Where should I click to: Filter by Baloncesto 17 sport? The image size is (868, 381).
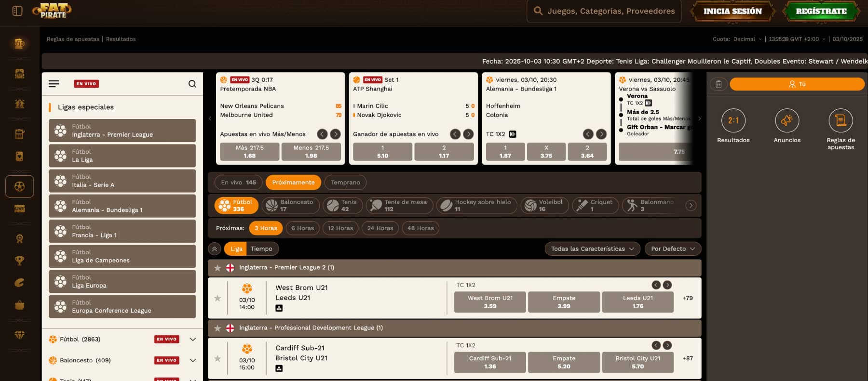point(290,206)
